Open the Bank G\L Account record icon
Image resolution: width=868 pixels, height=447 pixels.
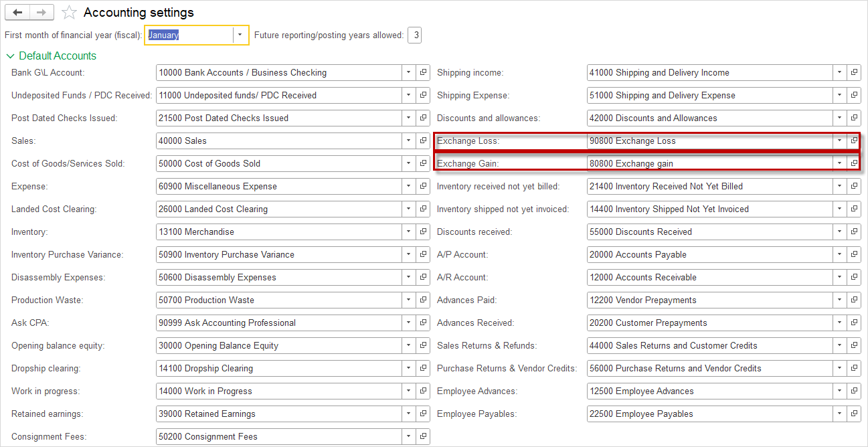click(423, 72)
